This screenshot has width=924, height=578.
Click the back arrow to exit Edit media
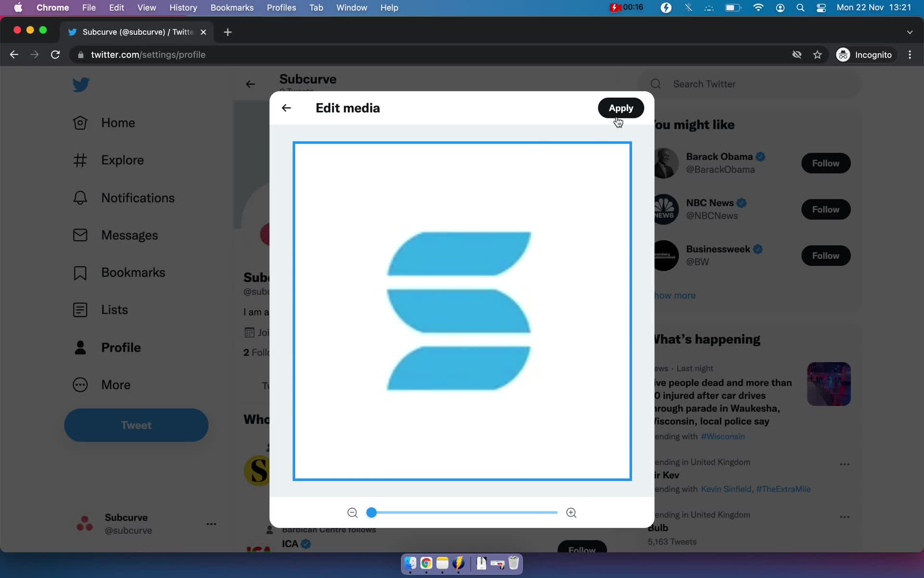tap(285, 108)
